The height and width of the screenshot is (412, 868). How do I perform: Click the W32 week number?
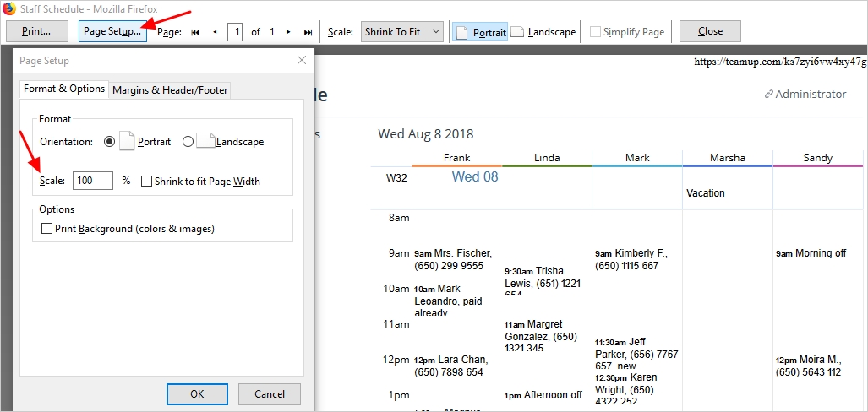tap(397, 179)
